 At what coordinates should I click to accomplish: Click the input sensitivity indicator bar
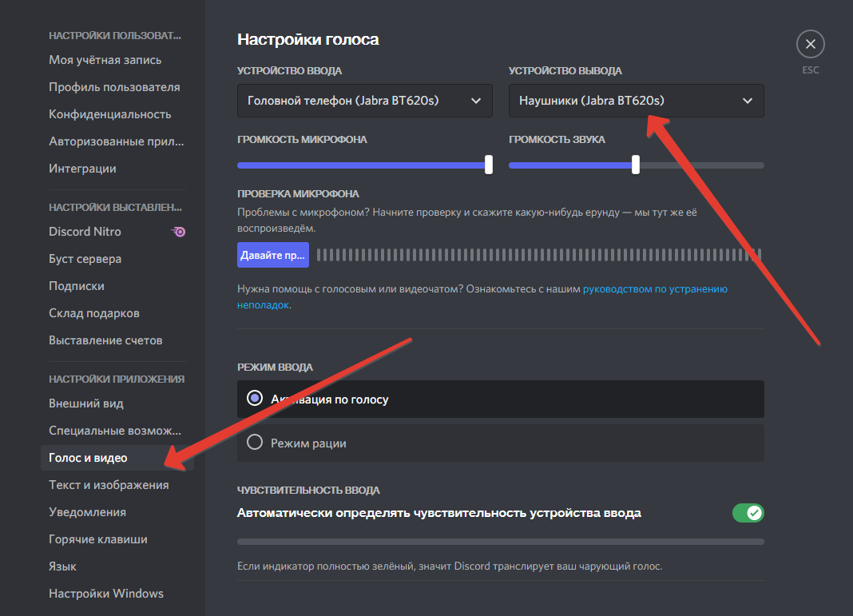coord(500,542)
